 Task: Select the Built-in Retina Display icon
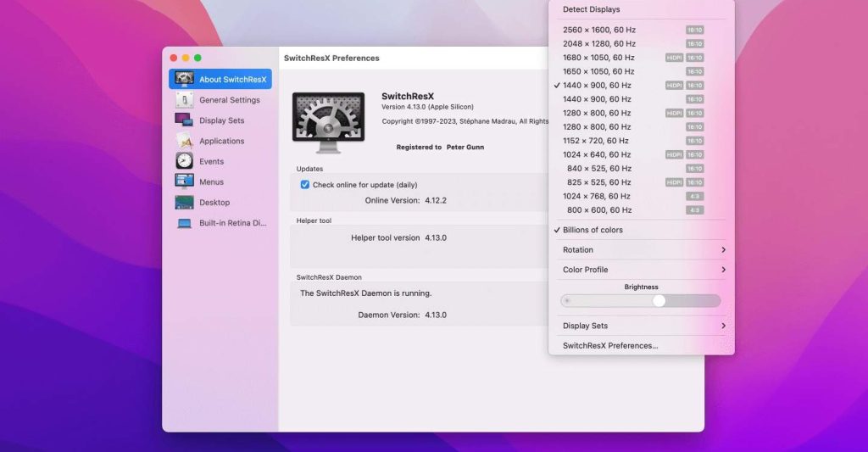click(x=184, y=223)
